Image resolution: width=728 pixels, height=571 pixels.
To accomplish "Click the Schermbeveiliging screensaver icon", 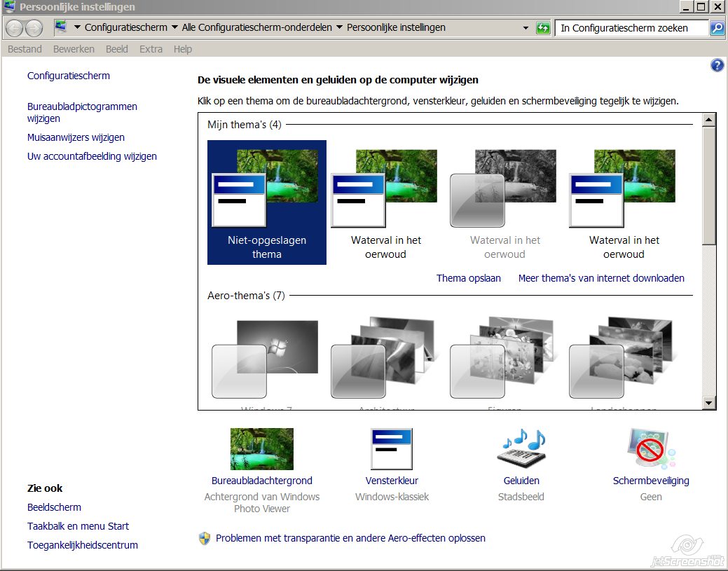I will (x=651, y=448).
